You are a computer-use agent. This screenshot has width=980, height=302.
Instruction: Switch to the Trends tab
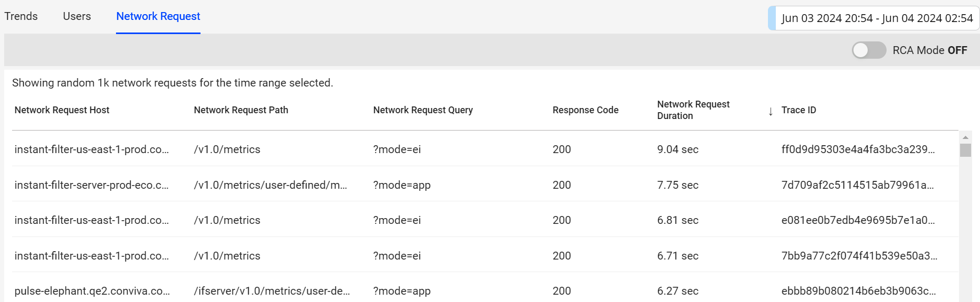21,16
